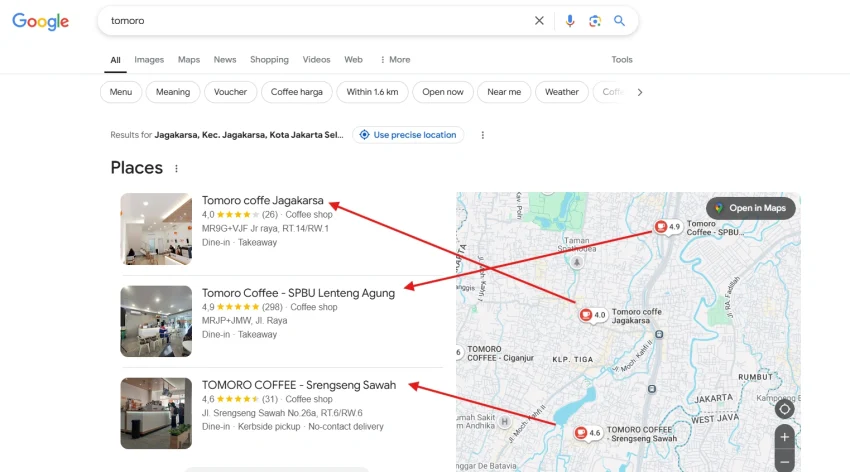This screenshot has height=472, width=850.
Task: Clear the search box with X
Action: [539, 21]
